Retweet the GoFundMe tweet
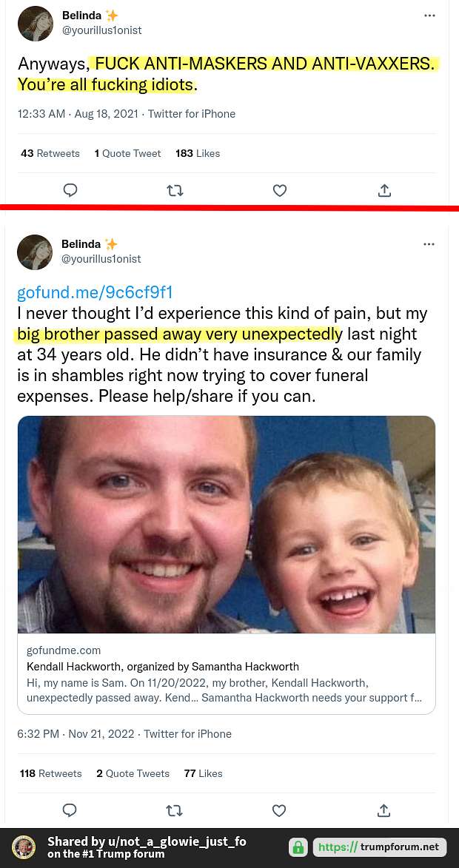Viewport: 459px width, 868px height. click(175, 811)
